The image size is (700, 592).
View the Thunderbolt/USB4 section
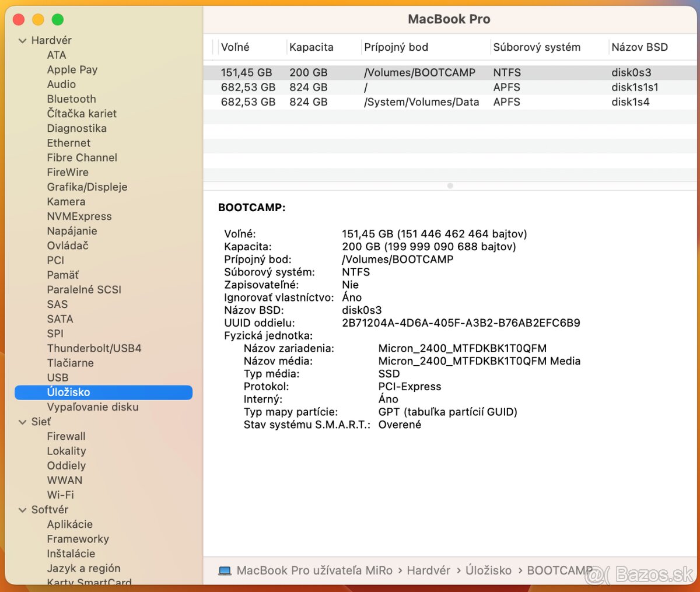(x=94, y=348)
